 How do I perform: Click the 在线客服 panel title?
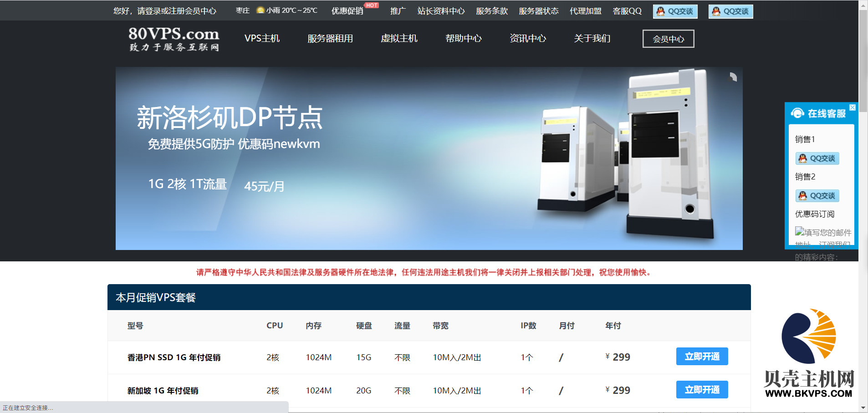827,113
